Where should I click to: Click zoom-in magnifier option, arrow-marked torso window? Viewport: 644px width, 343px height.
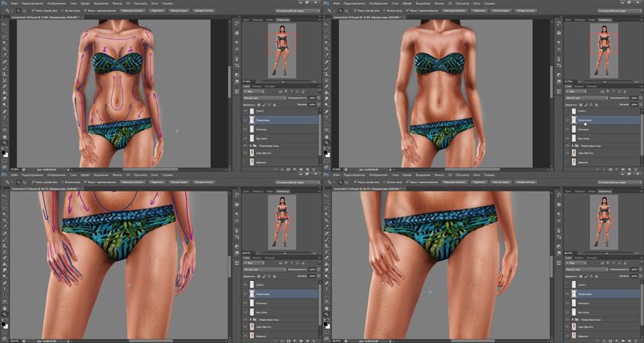click(19, 10)
